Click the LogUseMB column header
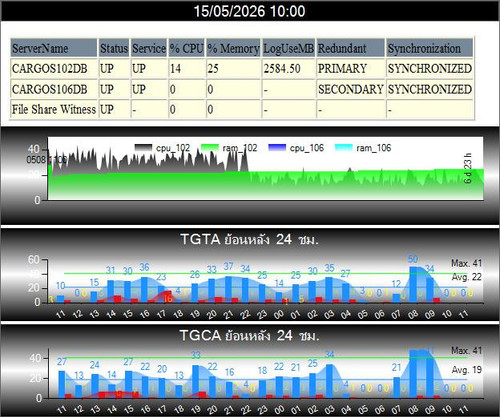Viewport: 500px width, 417px height. (x=288, y=48)
